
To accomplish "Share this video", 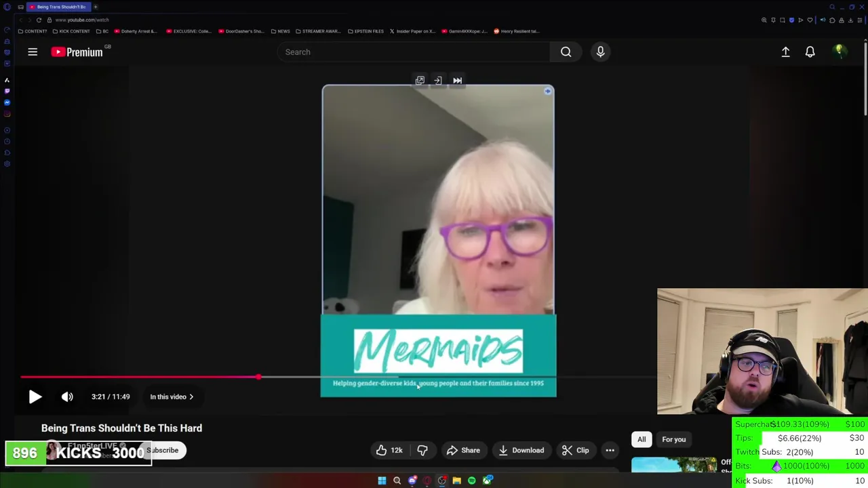I will click(x=462, y=450).
